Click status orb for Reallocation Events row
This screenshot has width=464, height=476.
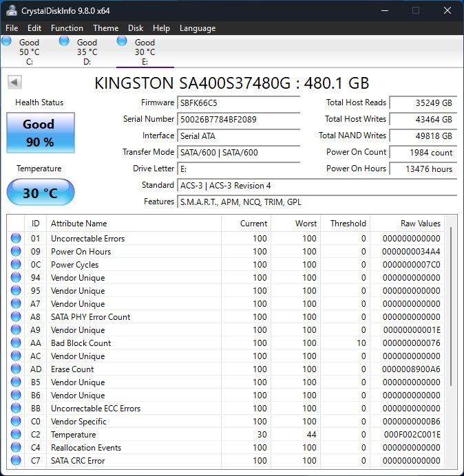pos(16,447)
